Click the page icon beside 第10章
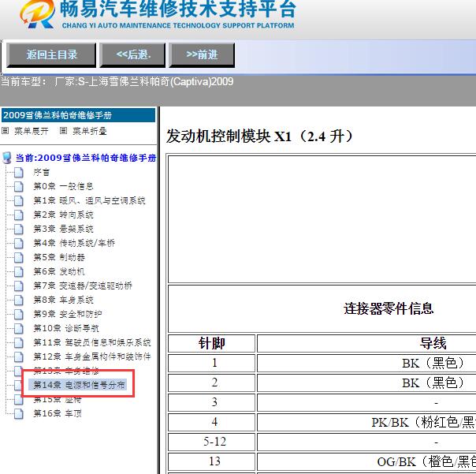Image resolution: width=476 pixels, height=474 pixels. coord(18,328)
